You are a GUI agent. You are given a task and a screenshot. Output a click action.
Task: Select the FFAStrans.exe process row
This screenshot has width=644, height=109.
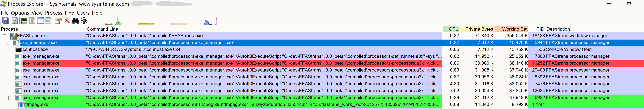point(322,36)
